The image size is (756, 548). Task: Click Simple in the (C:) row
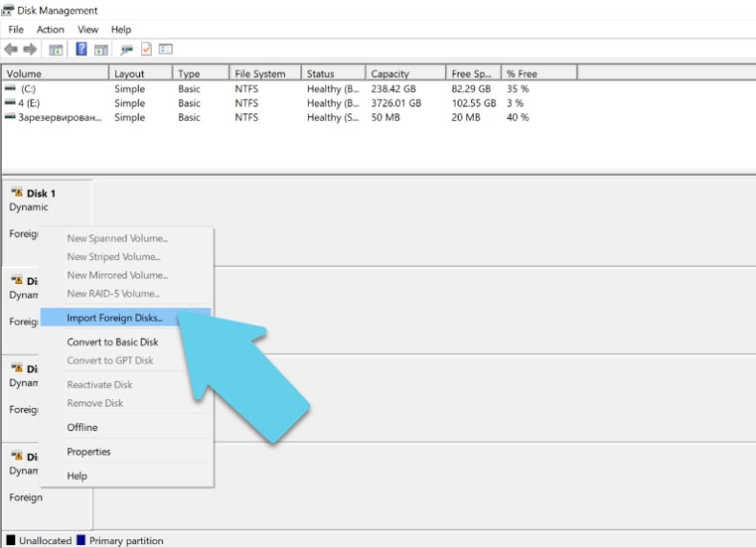130,88
